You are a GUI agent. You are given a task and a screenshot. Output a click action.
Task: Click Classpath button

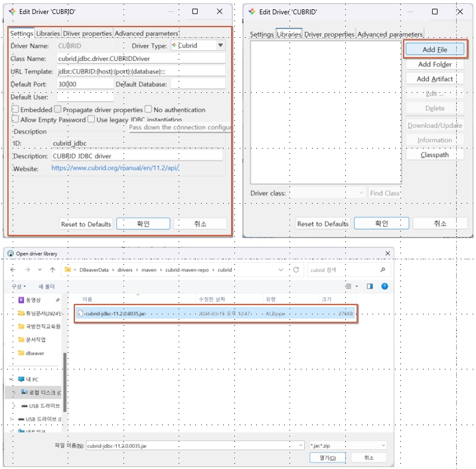tap(435, 155)
